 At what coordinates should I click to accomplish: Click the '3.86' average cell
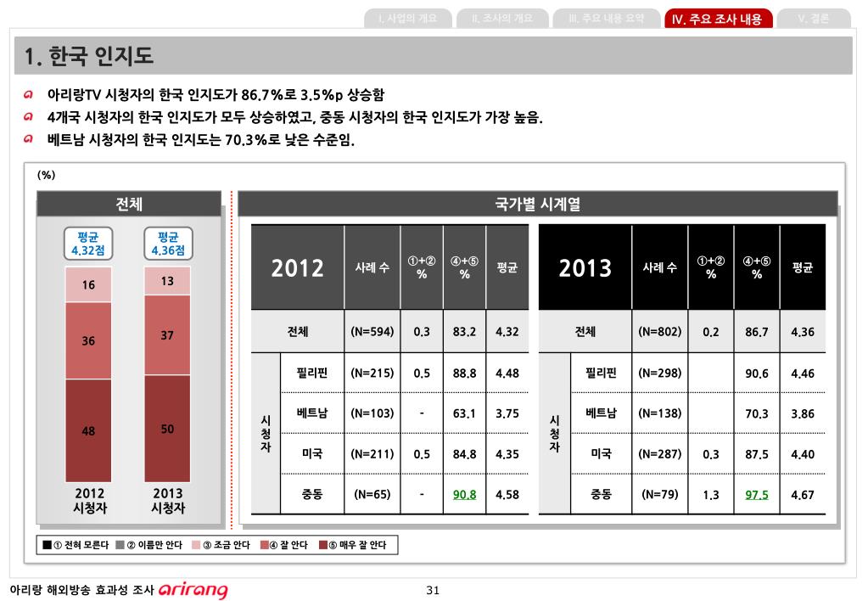[803, 413]
